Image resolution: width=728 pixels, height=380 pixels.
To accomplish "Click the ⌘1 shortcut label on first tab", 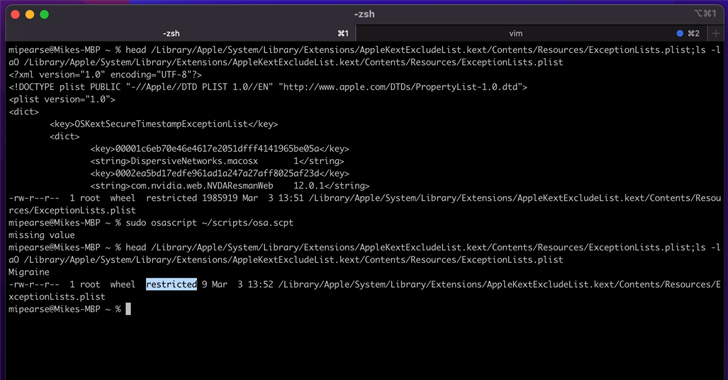I will coord(343,33).
